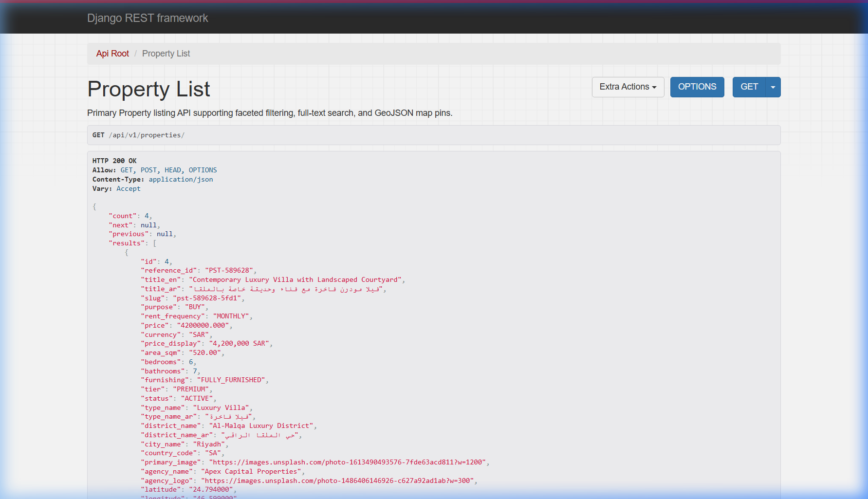Click the Allow header methods list
The height and width of the screenshot is (499, 868).
169,170
